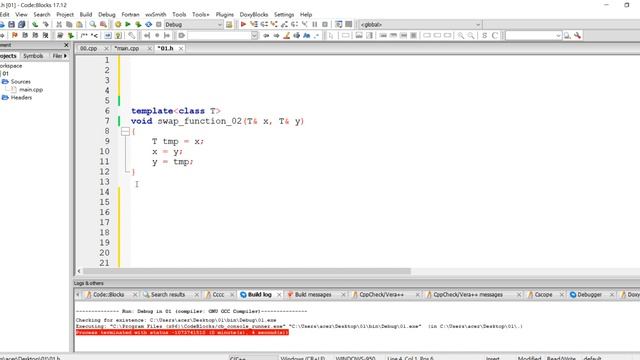Screen dimensions: 640x360
Task: Click the Zoom in magnifier icon
Action: (x=461, y=36)
